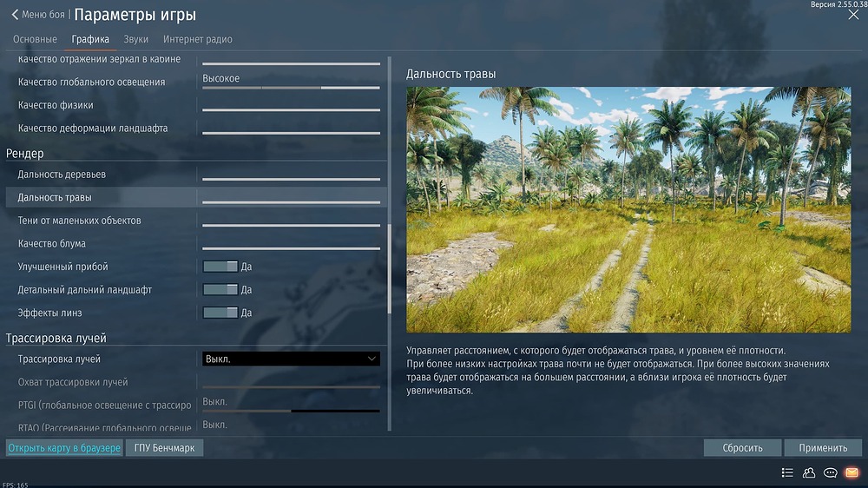Adjust Качество деформации ландшафта slider

click(x=291, y=133)
